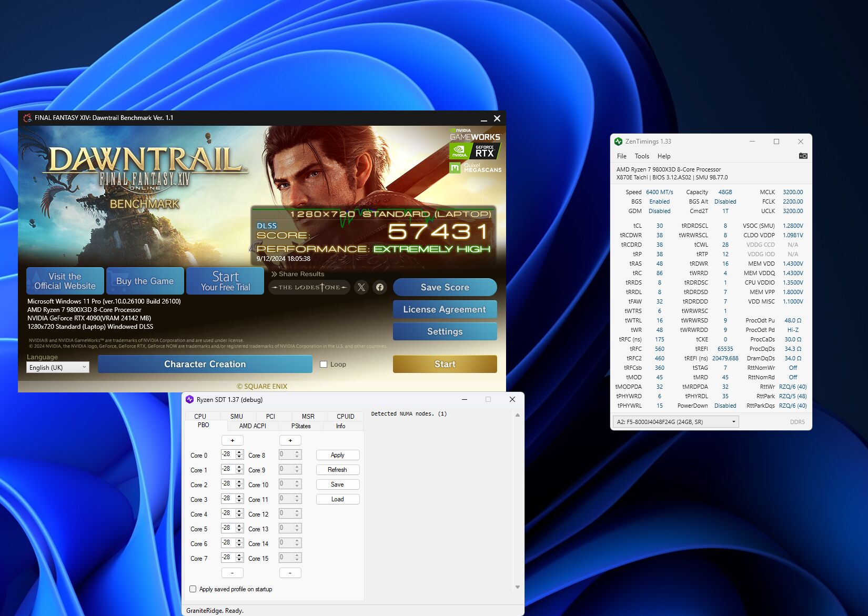The height and width of the screenshot is (616, 868).
Task: Click the VSOC (SMU) value 1.2800V
Action: [x=793, y=226]
